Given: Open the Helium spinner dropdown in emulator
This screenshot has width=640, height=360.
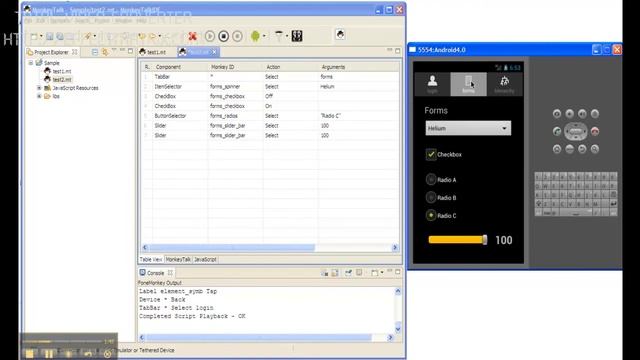Looking at the screenshot, I should pos(468,128).
